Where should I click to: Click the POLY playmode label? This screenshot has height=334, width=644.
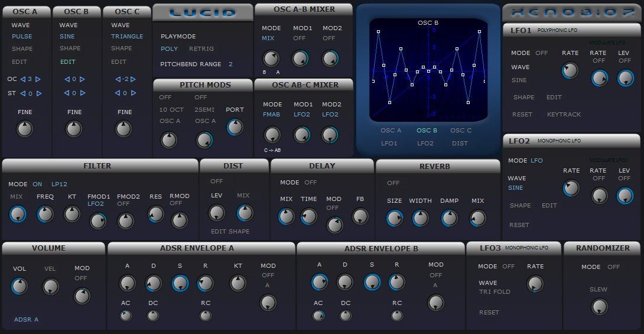pyautogui.click(x=169, y=48)
